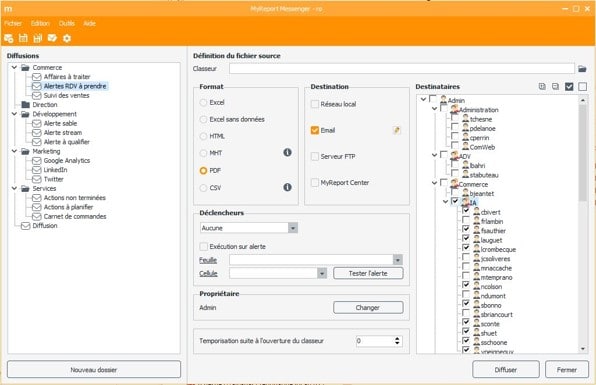Collapse the Développement folder
Screen dimensions: 596x385
[14, 114]
